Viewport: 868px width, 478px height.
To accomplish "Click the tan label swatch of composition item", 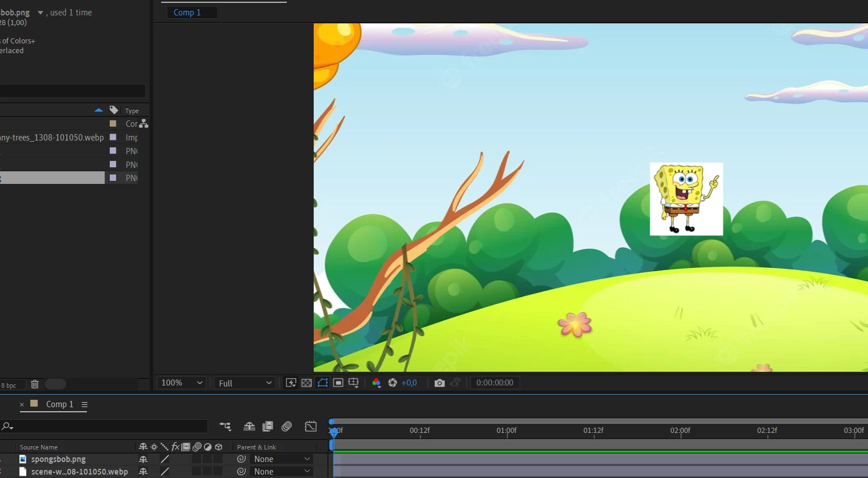I will pyautogui.click(x=113, y=123).
